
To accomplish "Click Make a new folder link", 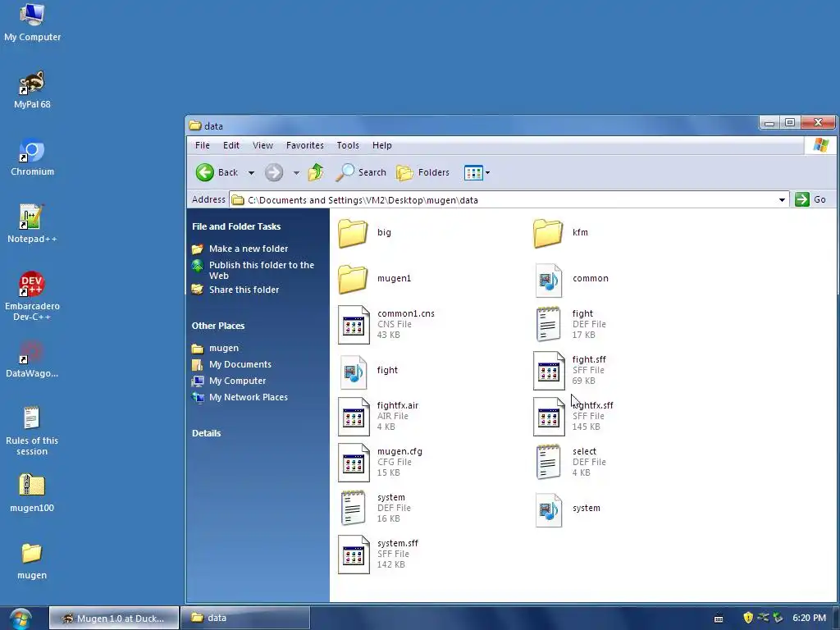I will pyautogui.click(x=249, y=249).
